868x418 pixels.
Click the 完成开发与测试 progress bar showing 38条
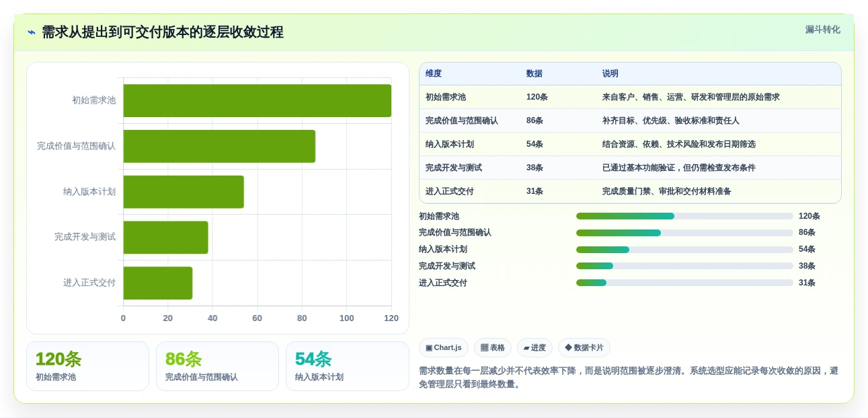[684, 266]
